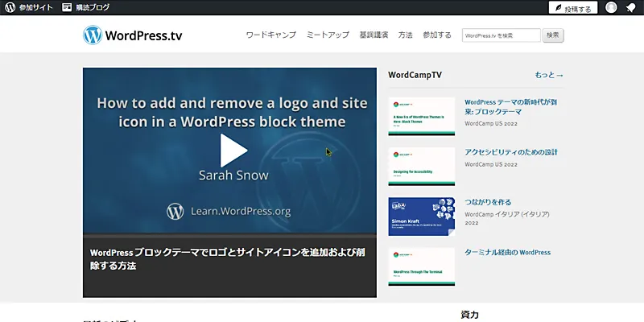Open the 購読ブログ reader icon
This screenshot has width=644, height=322.
coord(67,8)
